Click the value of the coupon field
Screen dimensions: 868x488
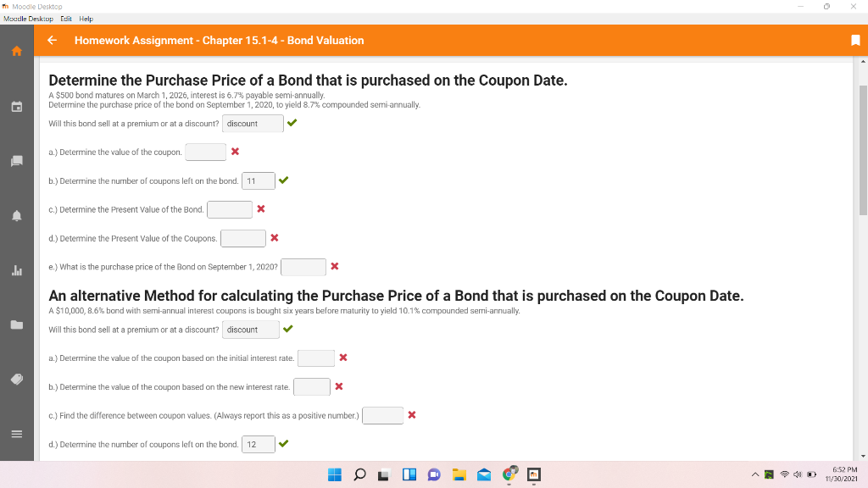(205, 152)
